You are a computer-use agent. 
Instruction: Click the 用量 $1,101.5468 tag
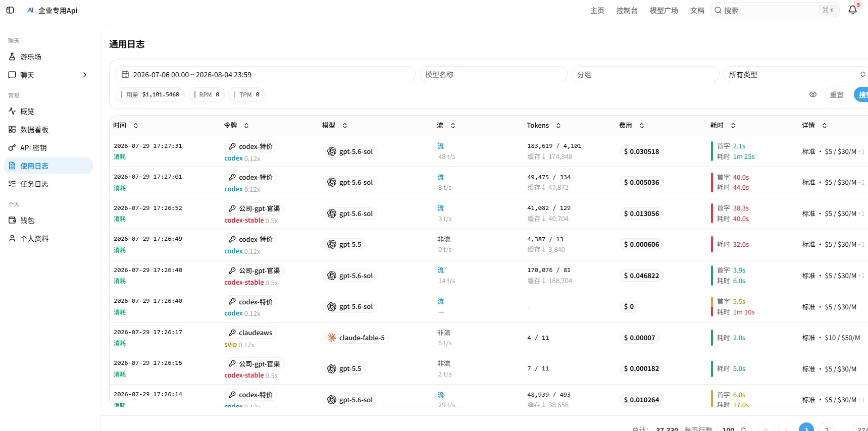tap(149, 94)
